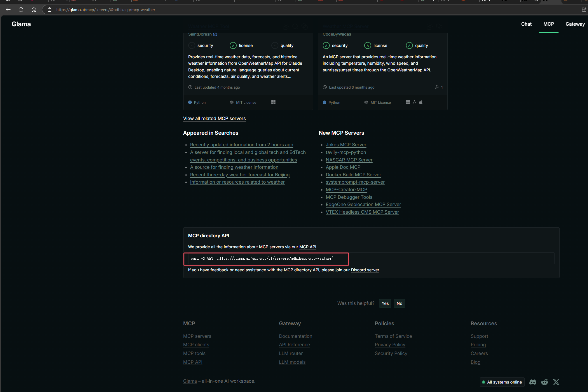588x392 pixels.
Task: Click the browser home icon
Action: click(x=34, y=10)
